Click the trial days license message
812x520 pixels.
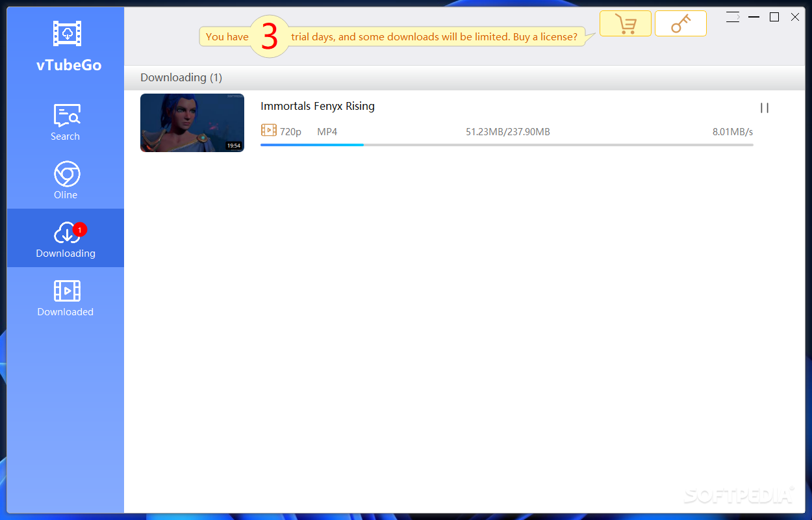coord(397,36)
